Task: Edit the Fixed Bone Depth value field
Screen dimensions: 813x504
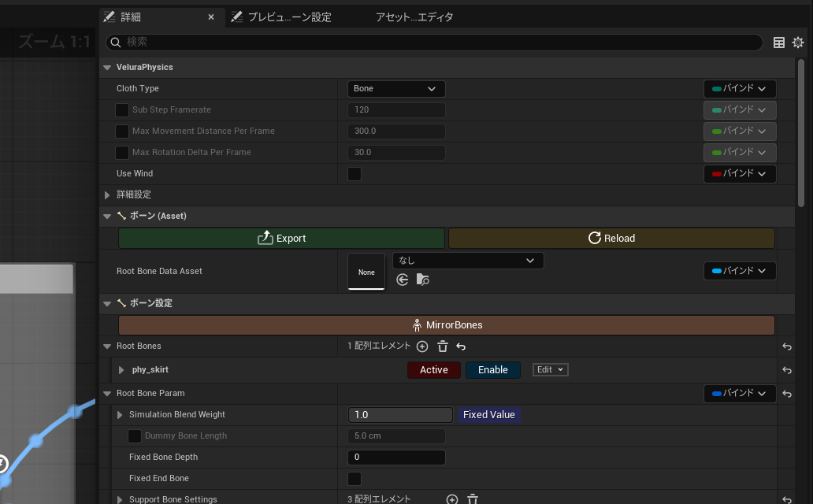Action: tap(396, 458)
